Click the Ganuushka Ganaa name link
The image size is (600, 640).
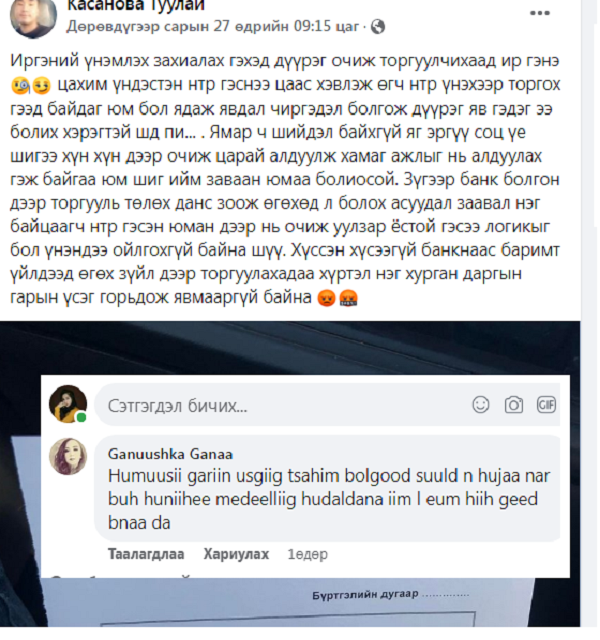pos(170,454)
